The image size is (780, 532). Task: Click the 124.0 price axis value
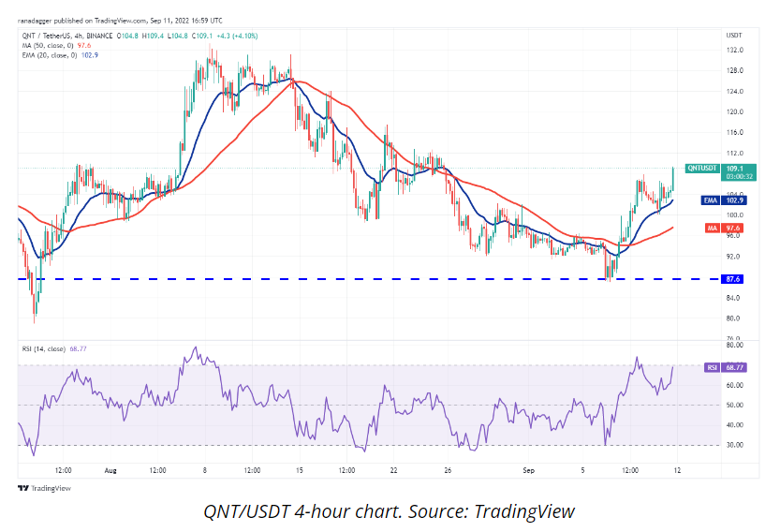tap(735, 91)
